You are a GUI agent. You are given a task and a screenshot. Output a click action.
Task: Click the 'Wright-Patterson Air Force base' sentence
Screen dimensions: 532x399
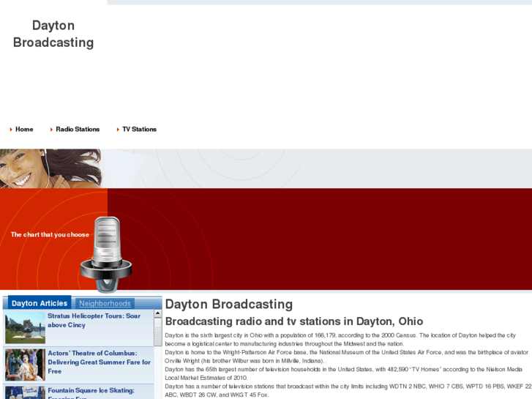coord(346,357)
